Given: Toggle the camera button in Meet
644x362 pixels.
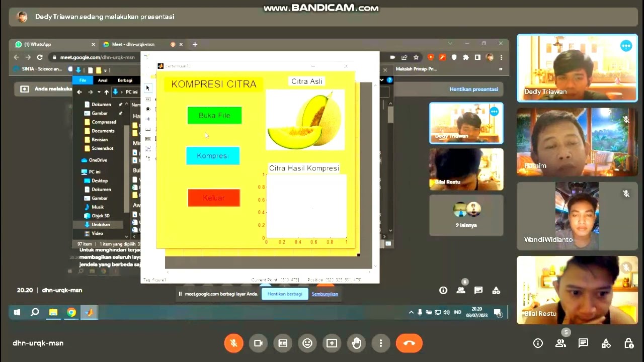Looking at the screenshot, I should click(x=258, y=343).
